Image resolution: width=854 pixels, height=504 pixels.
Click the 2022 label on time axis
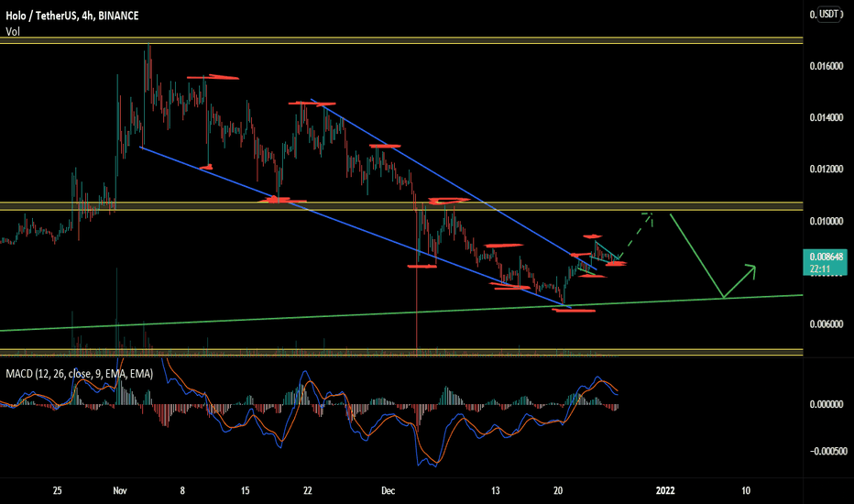pyautogui.click(x=665, y=491)
